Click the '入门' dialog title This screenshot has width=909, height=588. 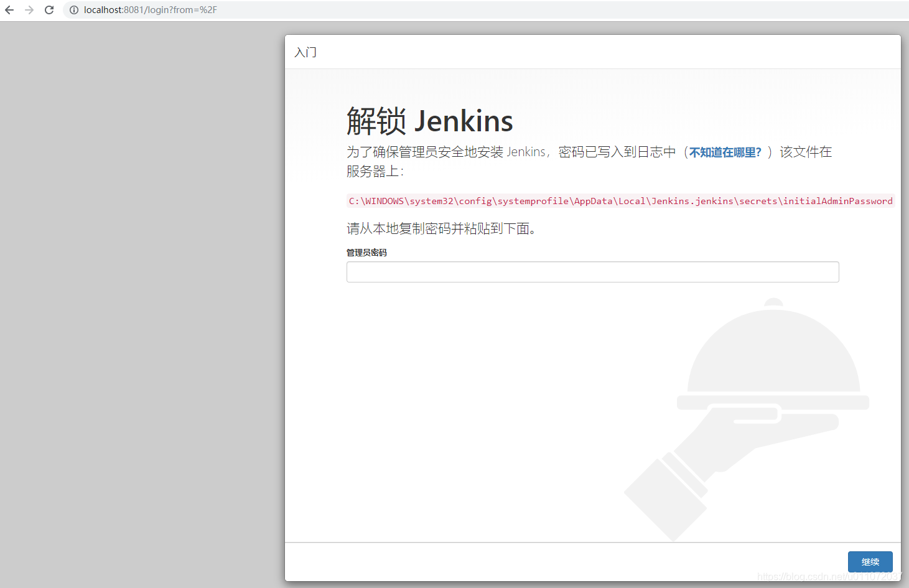pyautogui.click(x=305, y=52)
